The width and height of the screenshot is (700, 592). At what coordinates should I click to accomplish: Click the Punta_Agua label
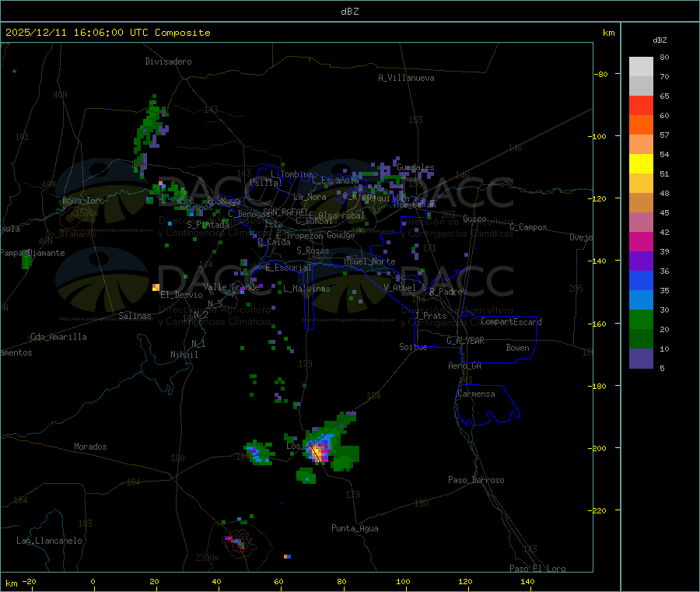coord(355,528)
